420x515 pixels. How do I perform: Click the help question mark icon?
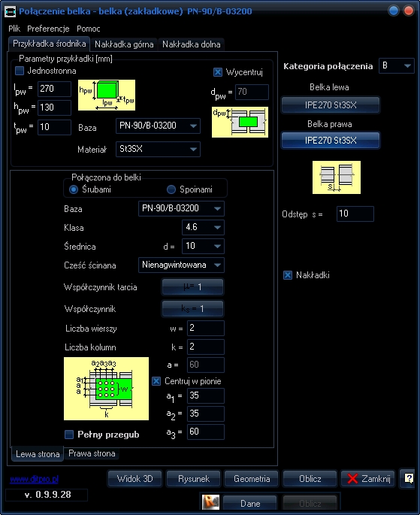coord(409,478)
